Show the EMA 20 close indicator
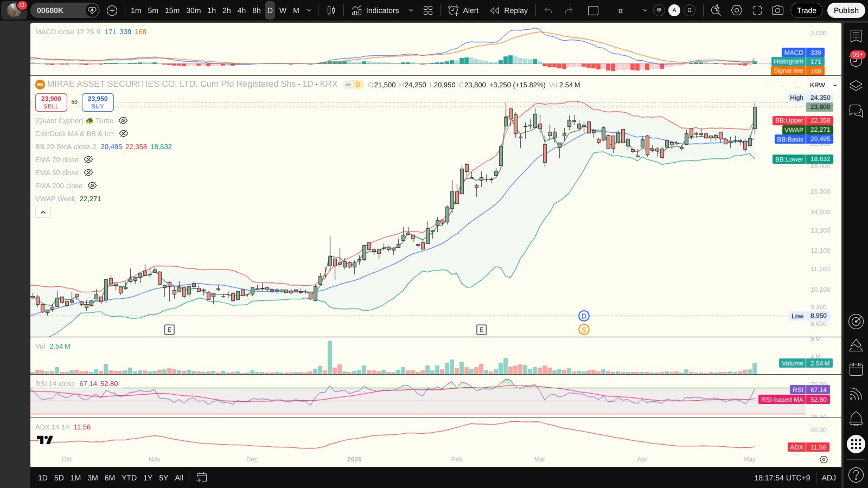This screenshot has height=488, width=868. [x=88, y=159]
